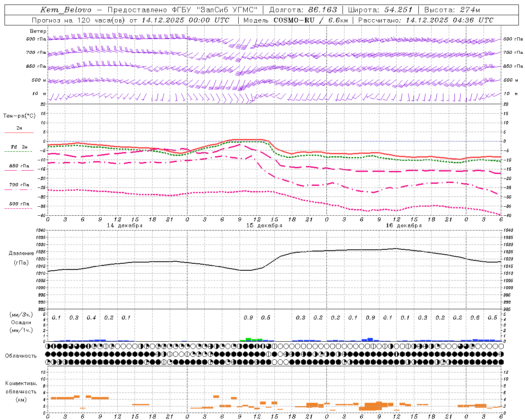Click the Конвективн. panel label
Screen dimensions: 525x420
pyautogui.click(x=21, y=383)
